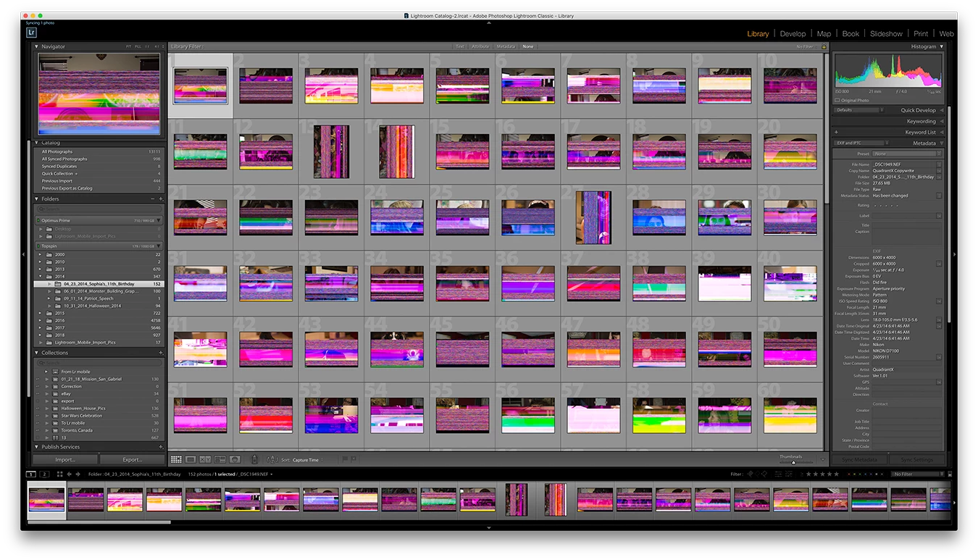Click the Sync Metadata button
The image size is (978, 560).
pyautogui.click(x=859, y=460)
